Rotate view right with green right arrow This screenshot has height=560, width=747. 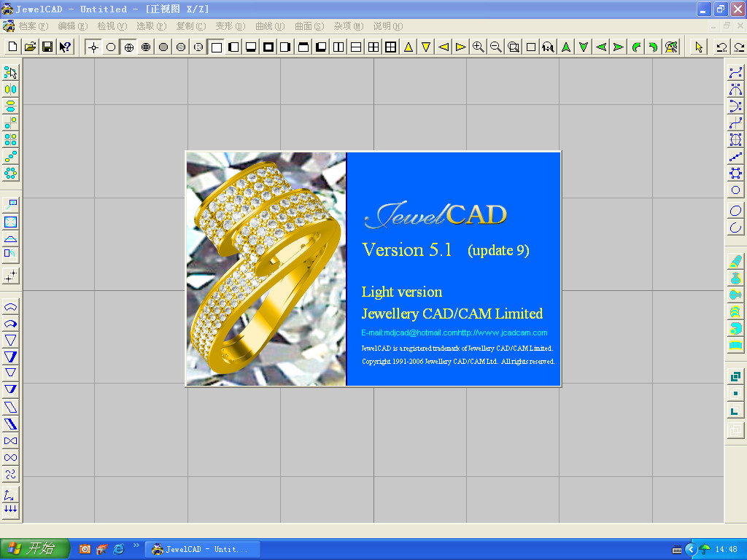point(619,47)
